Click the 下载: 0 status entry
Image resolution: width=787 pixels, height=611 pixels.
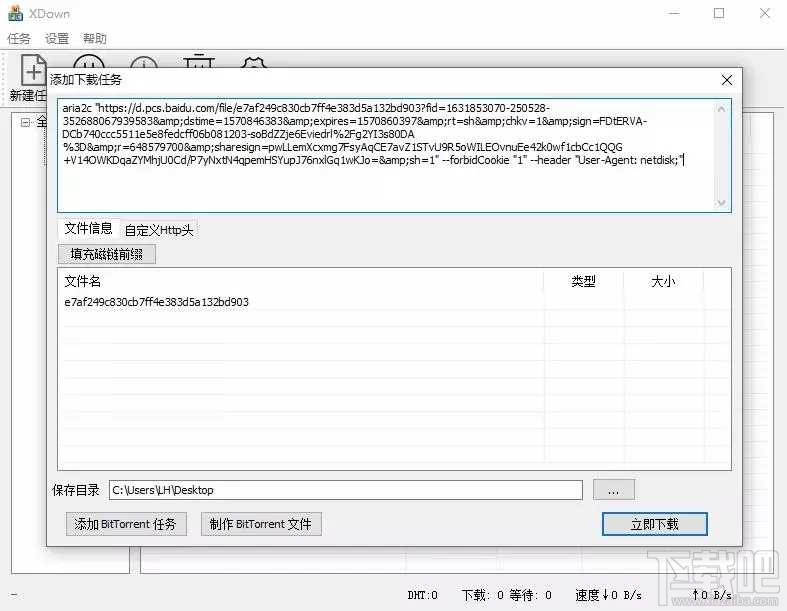click(x=483, y=595)
